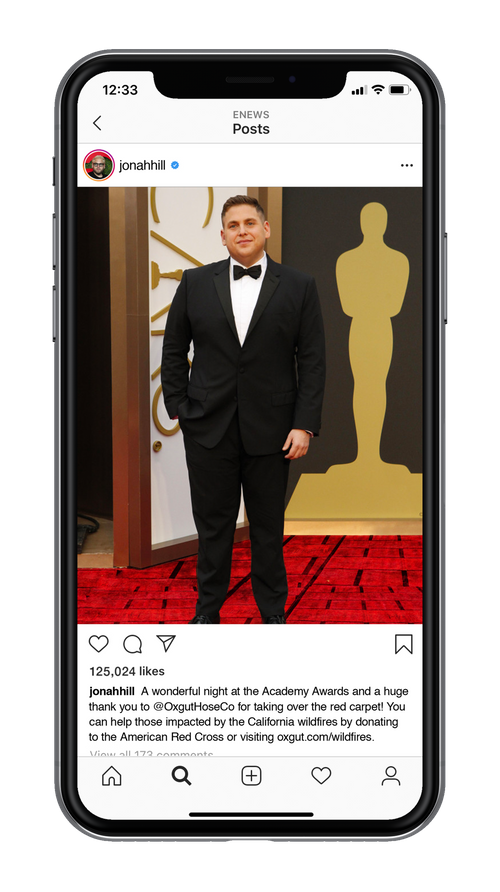Tap jonahhill username in post header
Viewport: 500px width, 892px height.
tap(142, 166)
